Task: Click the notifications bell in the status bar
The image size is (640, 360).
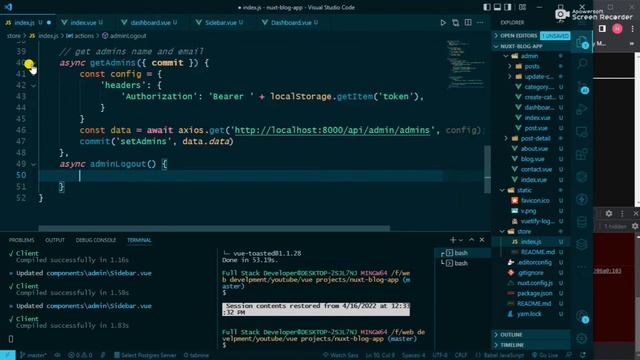Action: [x=583, y=355]
